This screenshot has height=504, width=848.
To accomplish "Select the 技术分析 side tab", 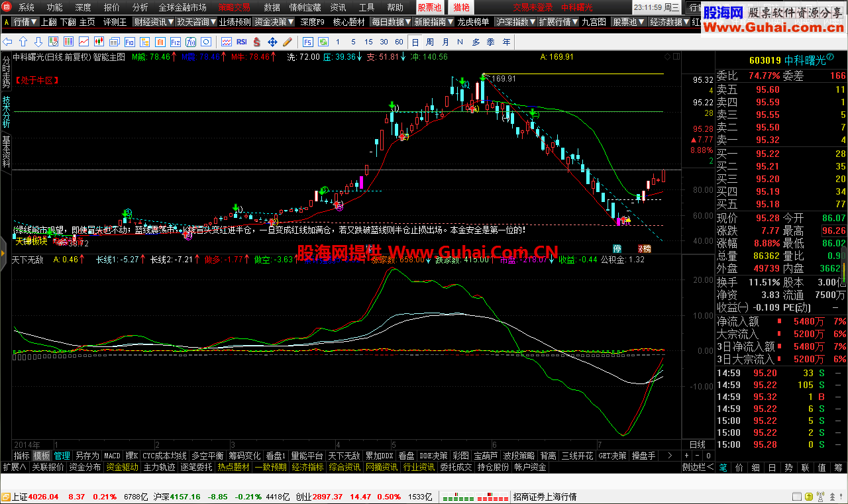I will pos(6,111).
